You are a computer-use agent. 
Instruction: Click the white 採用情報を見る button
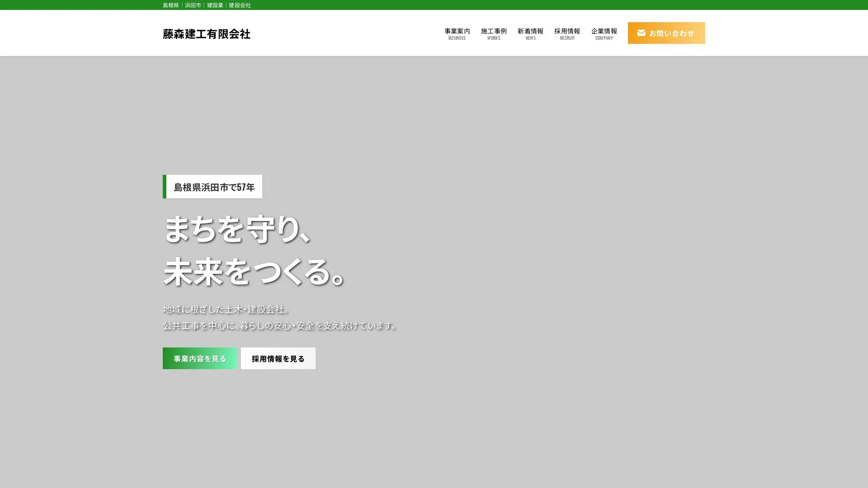click(x=278, y=358)
